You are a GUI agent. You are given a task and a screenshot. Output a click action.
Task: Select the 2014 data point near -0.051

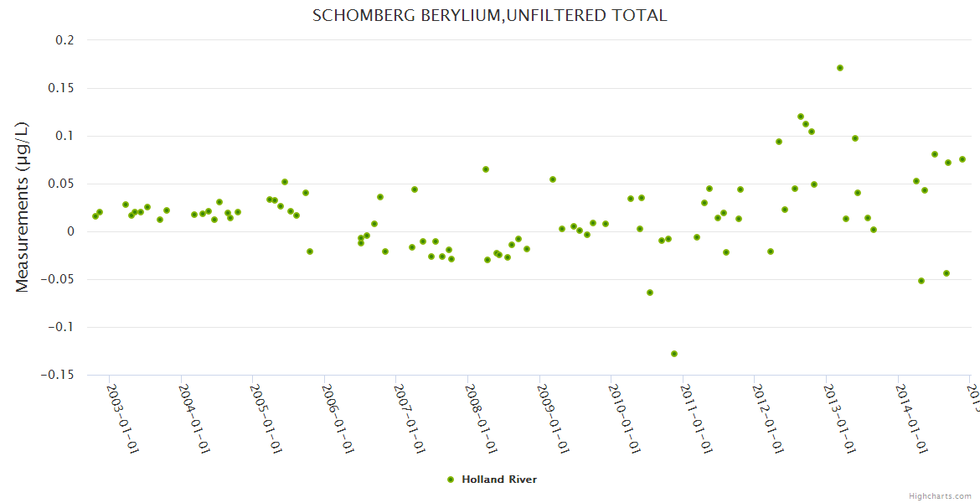click(x=921, y=281)
